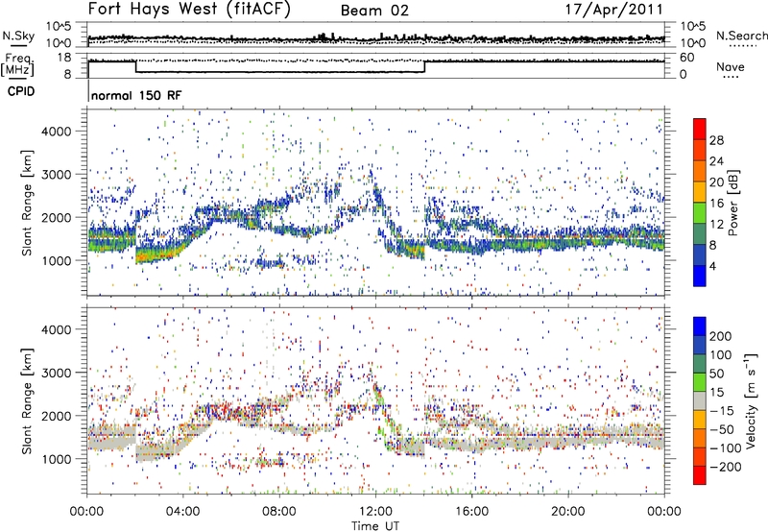This screenshot has height=532, width=768.
Task: Click the bottom red Velocity segment below -200
Action: click(700, 475)
